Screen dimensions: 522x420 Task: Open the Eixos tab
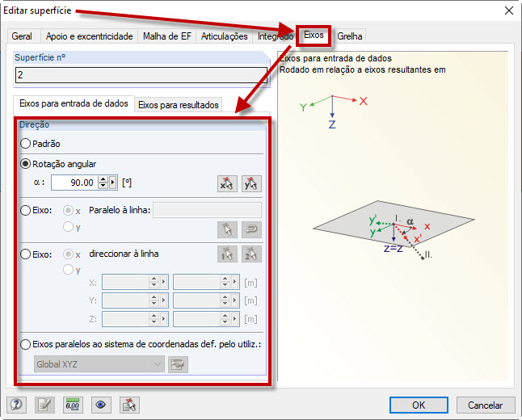pyautogui.click(x=314, y=35)
